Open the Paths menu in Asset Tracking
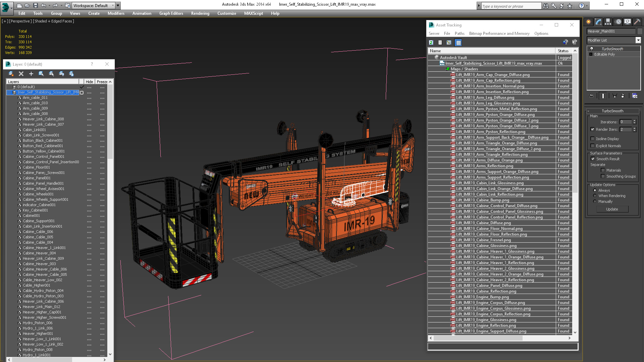This screenshot has height=362, width=644. (460, 34)
